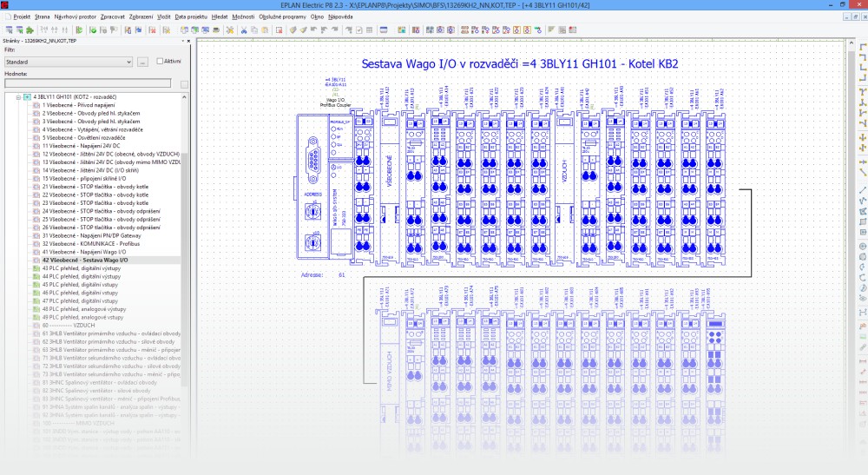Viewport: 868px width, 475px height.
Task: Click the printer icon in toolbar
Action: (x=216, y=30)
